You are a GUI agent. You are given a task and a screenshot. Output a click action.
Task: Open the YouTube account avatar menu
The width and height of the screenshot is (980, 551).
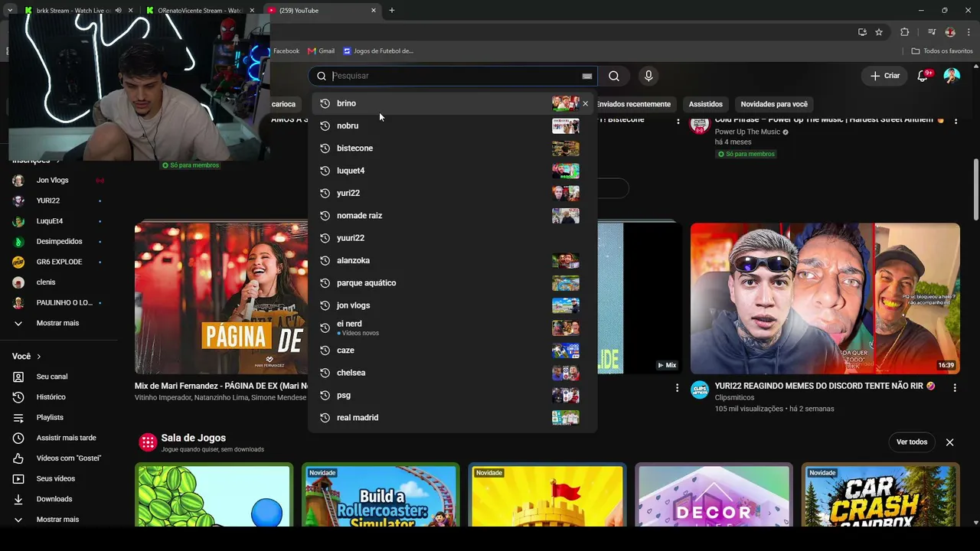[952, 76]
